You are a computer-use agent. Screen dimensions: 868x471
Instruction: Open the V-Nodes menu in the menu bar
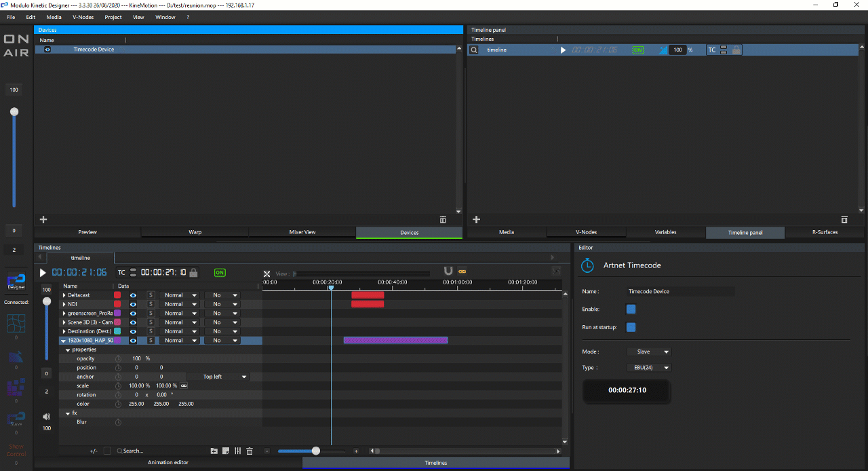pyautogui.click(x=83, y=17)
